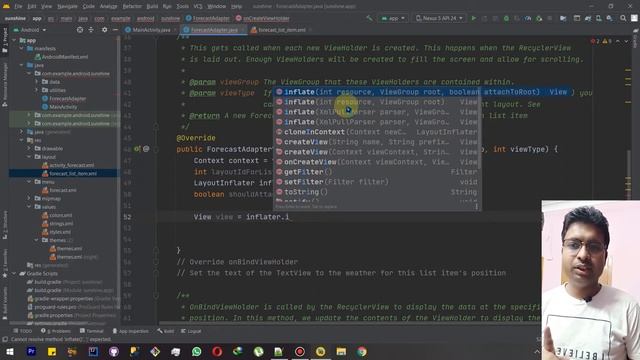The height and width of the screenshot is (360, 640).
Task: Click the project panel settings gear icon
Action: (104, 30)
